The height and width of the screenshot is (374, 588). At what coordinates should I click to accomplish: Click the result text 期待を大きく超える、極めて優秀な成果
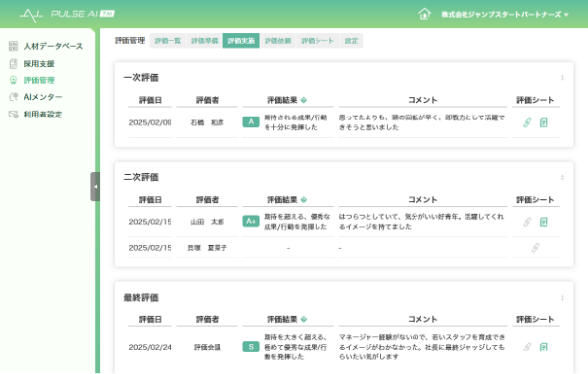(x=296, y=347)
